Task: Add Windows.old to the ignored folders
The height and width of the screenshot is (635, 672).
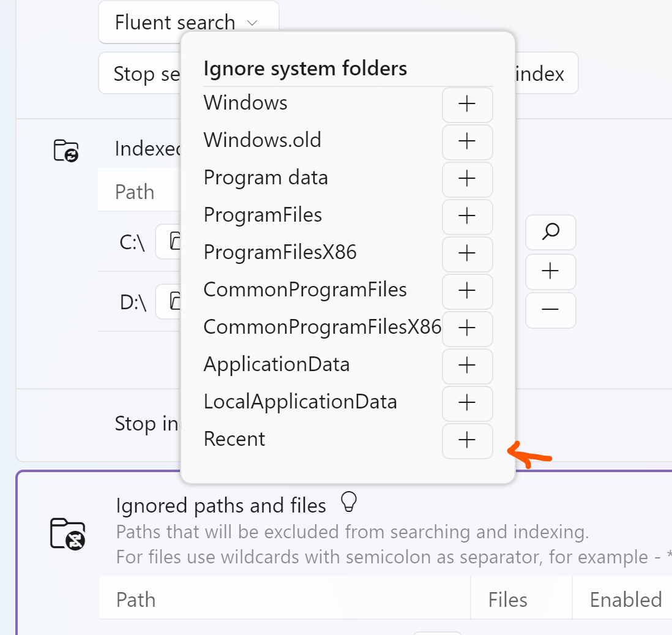Action: (467, 142)
